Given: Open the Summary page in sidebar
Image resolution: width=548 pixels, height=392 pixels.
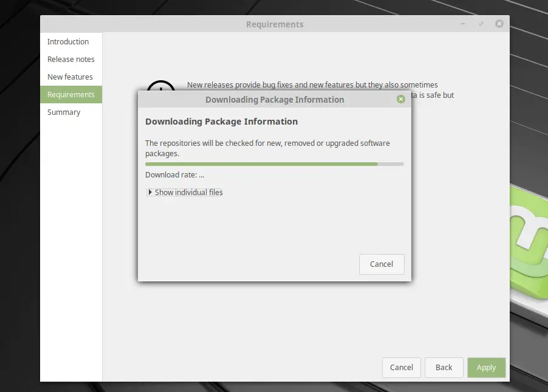Looking at the screenshot, I should [71, 112].
